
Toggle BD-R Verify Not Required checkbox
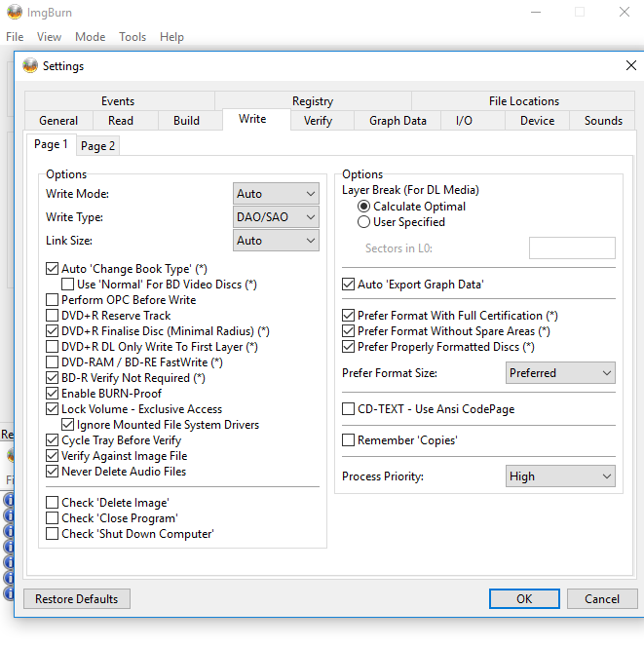tap(52, 378)
